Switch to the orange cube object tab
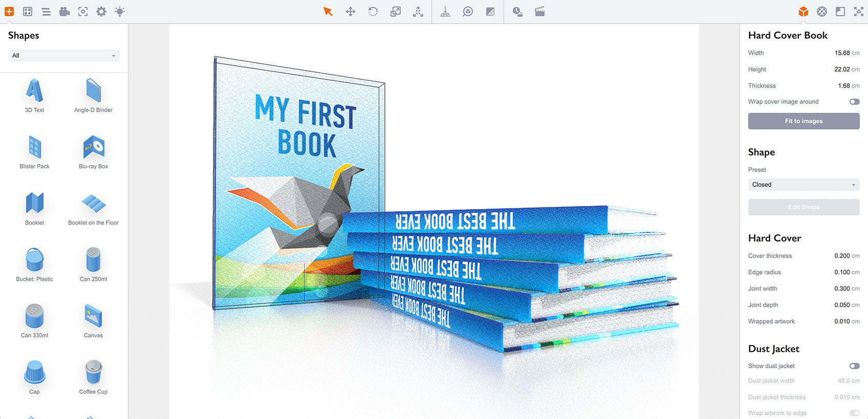 tap(804, 11)
